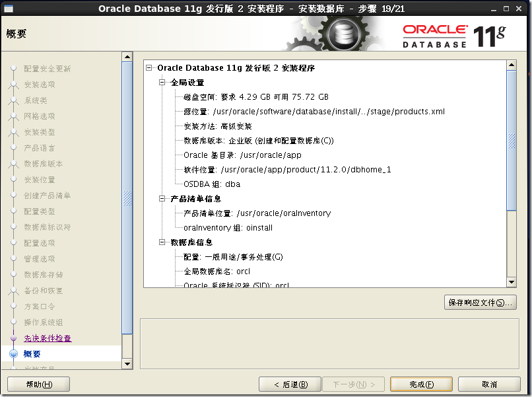
Task: Click the summary tree scroll-up arrow
Action: click(512, 65)
